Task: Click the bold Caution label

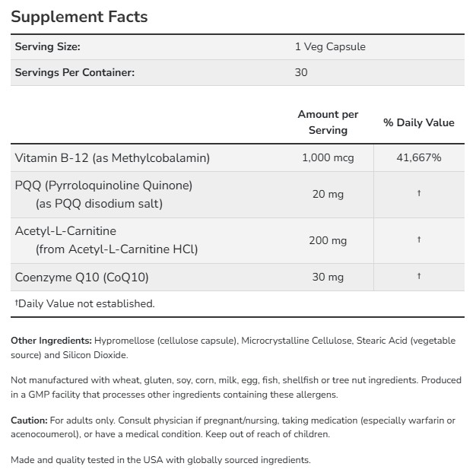Action: 29,420
